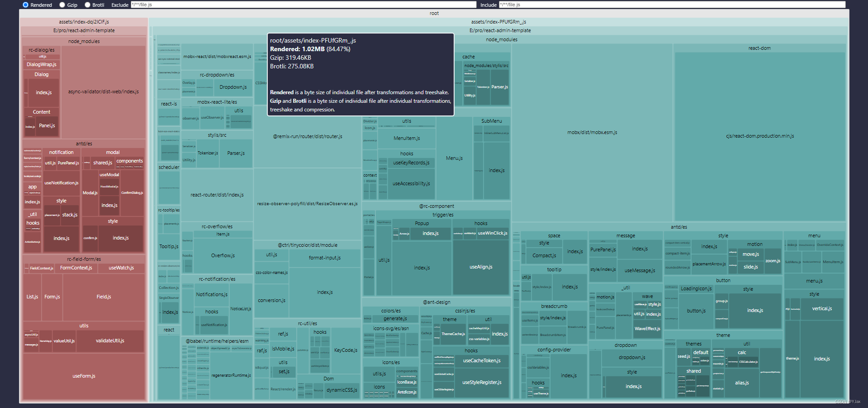Click the placementArrow.js cell

pos(709,264)
